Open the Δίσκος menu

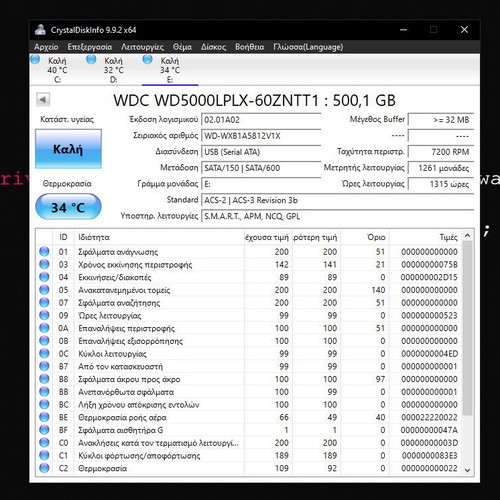click(x=213, y=47)
